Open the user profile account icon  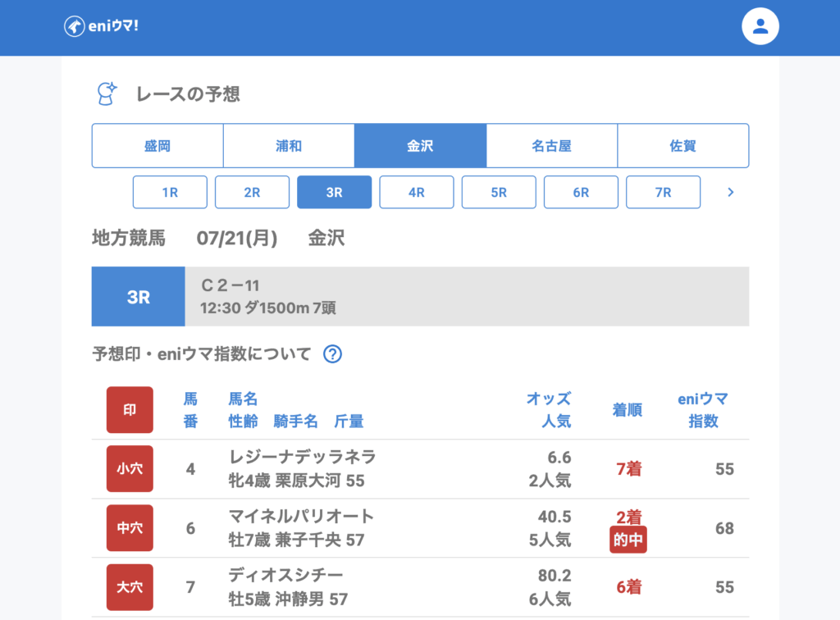(x=760, y=26)
